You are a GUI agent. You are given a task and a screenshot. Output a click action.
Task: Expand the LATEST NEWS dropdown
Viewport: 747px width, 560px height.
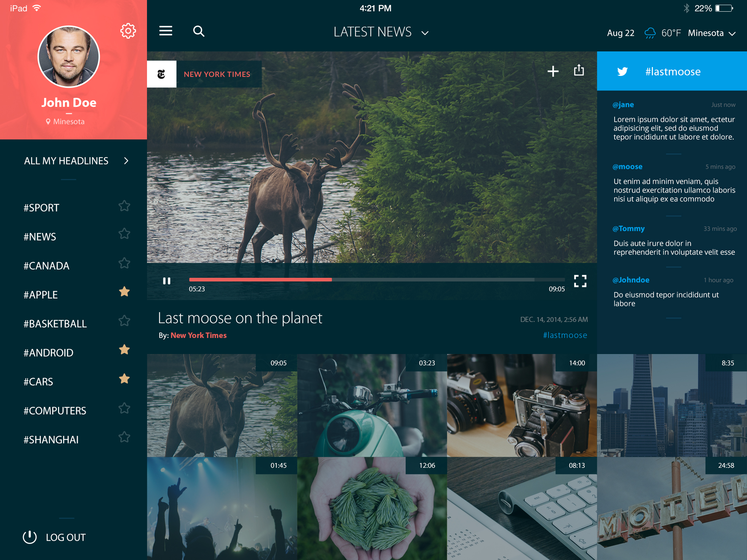tap(425, 33)
